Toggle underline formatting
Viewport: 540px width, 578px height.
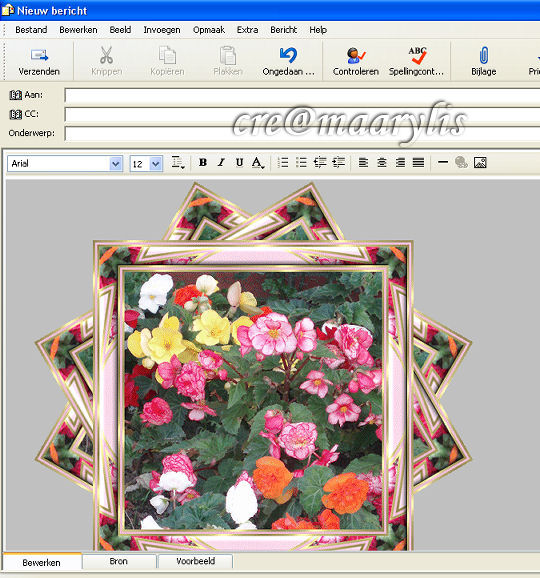click(x=239, y=163)
